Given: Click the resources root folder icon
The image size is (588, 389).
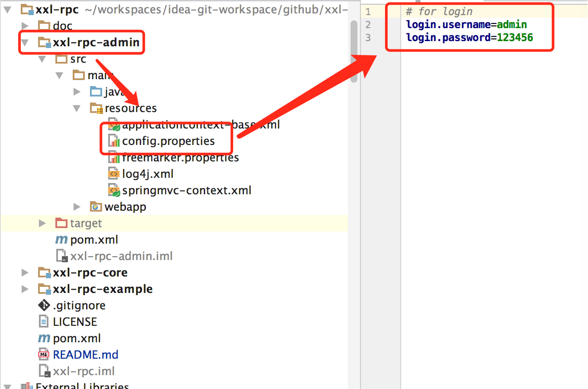Looking at the screenshot, I should (96, 108).
